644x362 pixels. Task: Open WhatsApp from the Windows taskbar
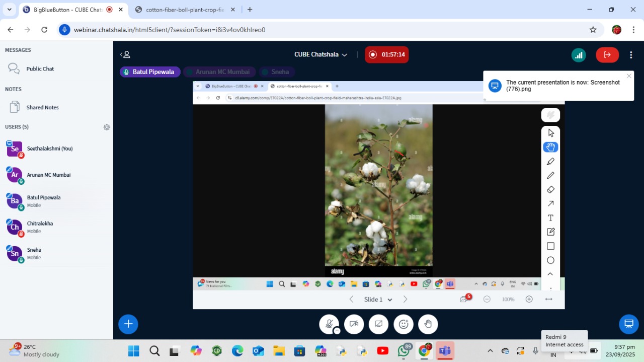click(404, 351)
